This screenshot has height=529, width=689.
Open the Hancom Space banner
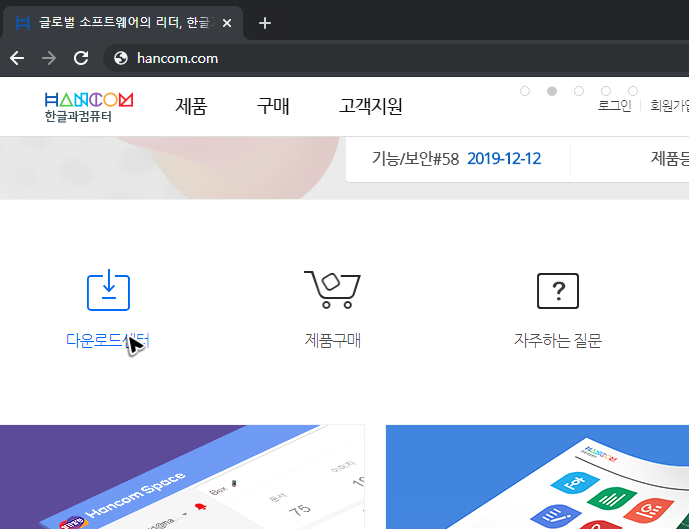coord(182,477)
